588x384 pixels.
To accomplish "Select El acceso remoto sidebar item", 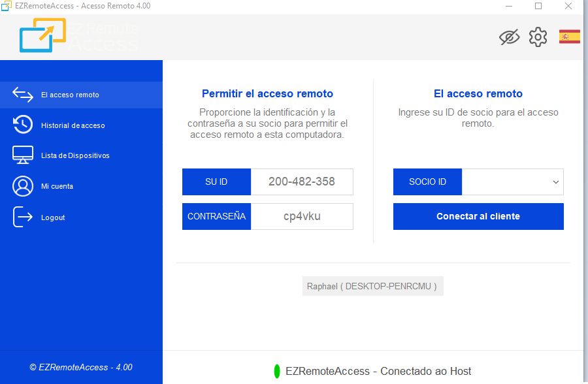I will (82, 95).
